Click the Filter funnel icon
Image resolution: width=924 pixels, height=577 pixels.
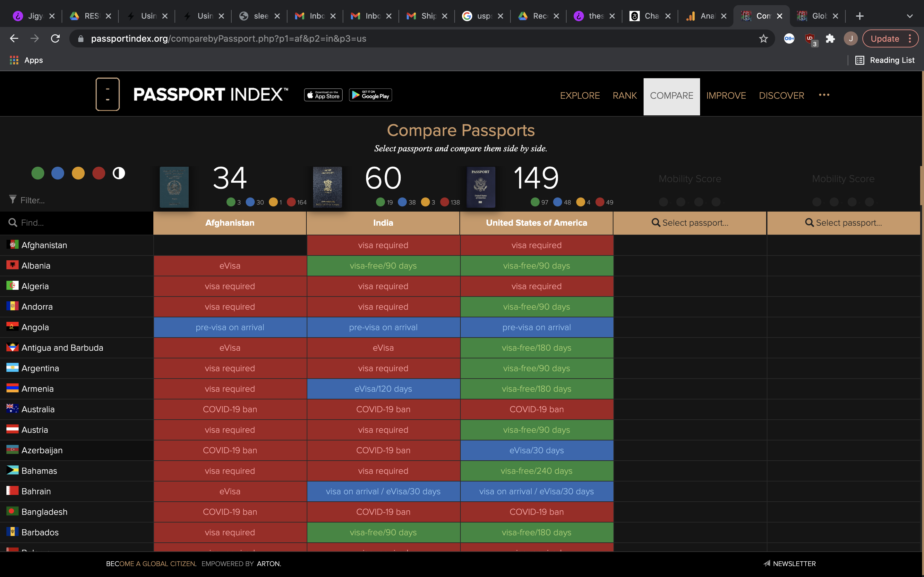(13, 200)
